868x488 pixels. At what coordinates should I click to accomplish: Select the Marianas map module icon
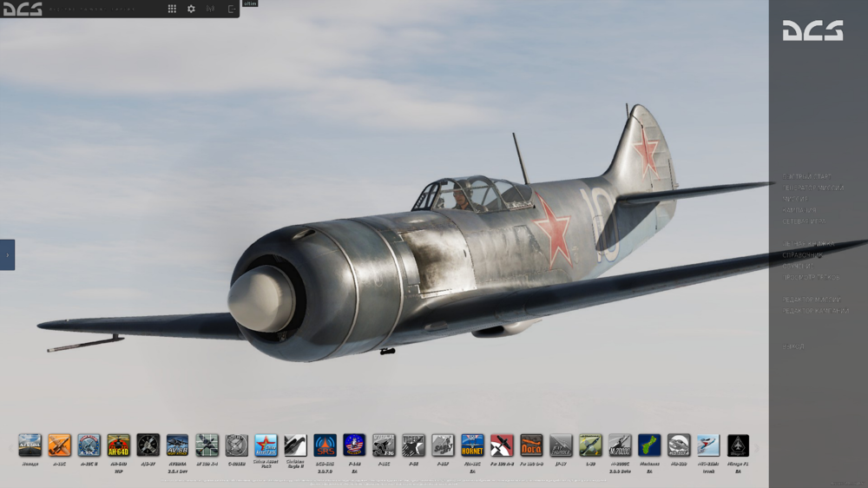[x=649, y=445]
